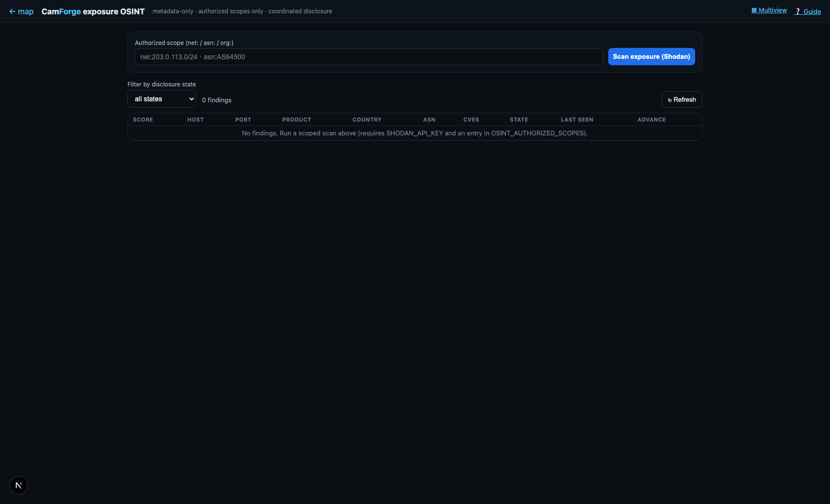Go back via the map link
The height and width of the screenshot is (504, 830).
(x=21, y=11)
